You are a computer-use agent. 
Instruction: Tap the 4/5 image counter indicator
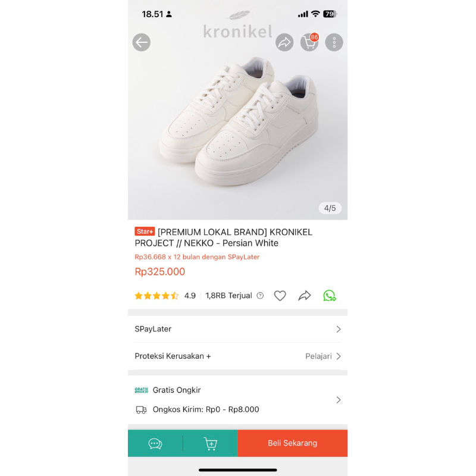coord(330,208)
